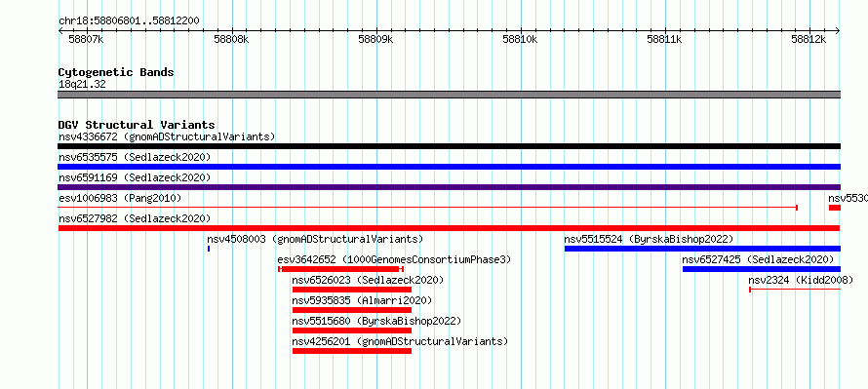This screenshot has height=389, width=868.
Task: Select the nsv2324 thin red variant line
Action: pyautogui.click(x=795, y=290)
